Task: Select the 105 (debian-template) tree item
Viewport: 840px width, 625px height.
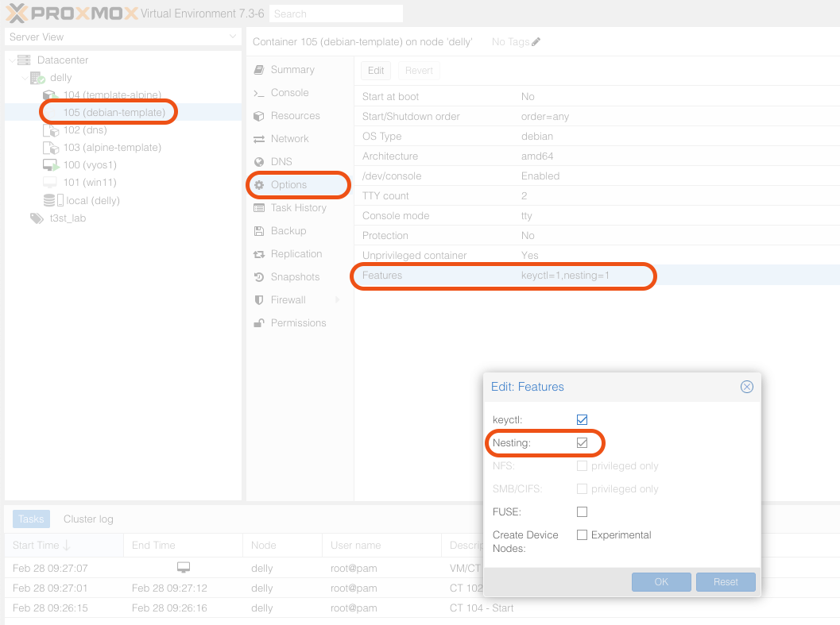Action: tap(123, 113)
